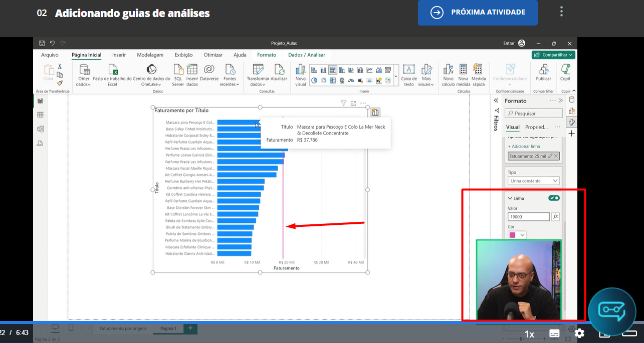This screenshot has height=343, width=644.
Task: Open Model view in left sidebar
Action: pyautogui.click(x=40, y=129)
